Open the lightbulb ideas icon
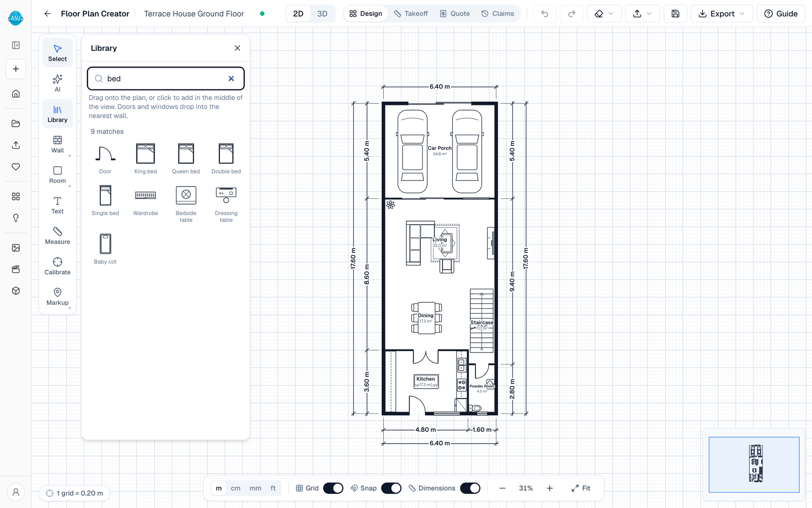The image size is (812, 508). point(16,218)
